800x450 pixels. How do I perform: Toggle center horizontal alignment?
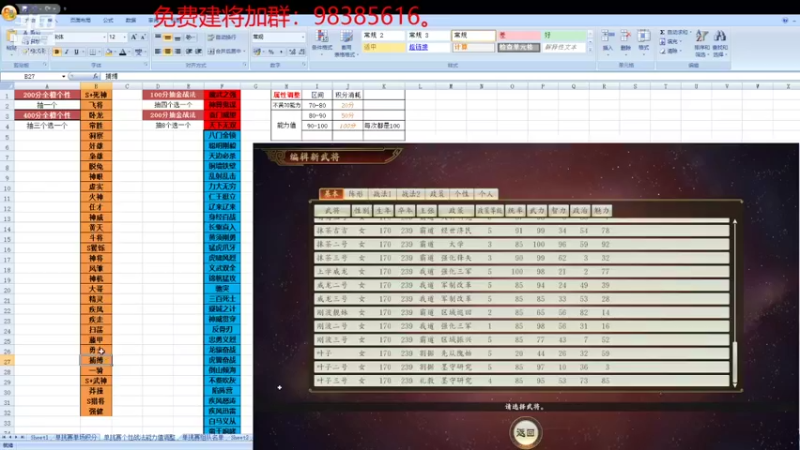167,52
